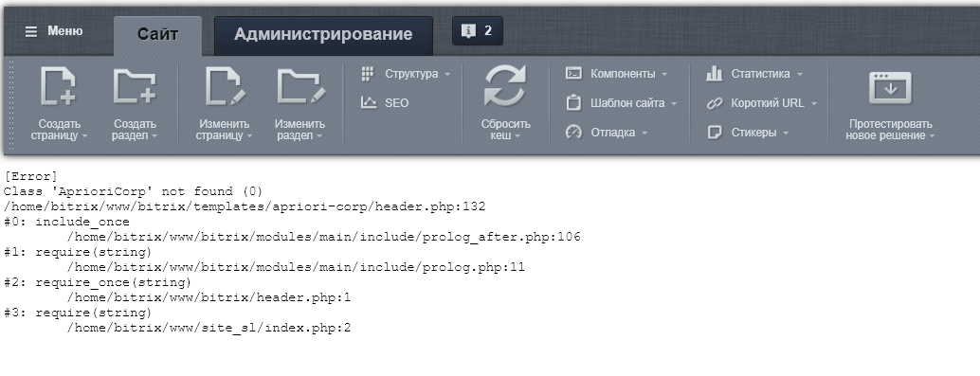The height and width of the screenshot is (376, 980).
Task: Select the Сайт tab
Action: point(157,35)
